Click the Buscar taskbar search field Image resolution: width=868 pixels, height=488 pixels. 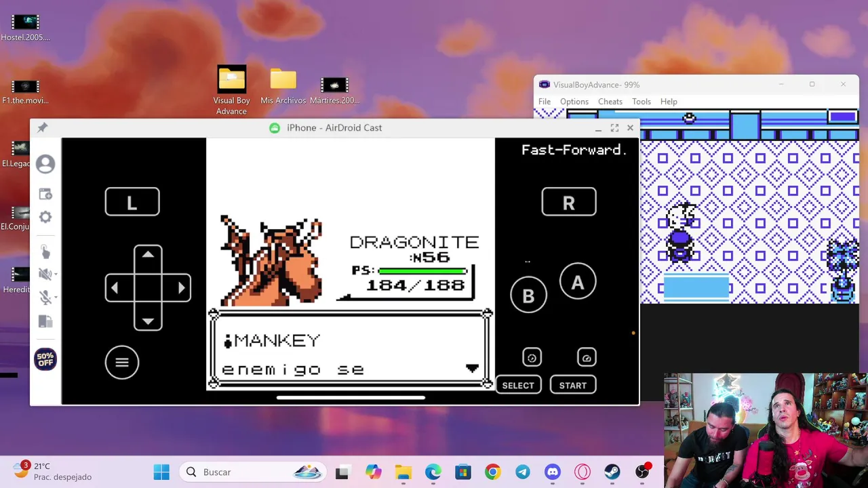click(252, 472)
